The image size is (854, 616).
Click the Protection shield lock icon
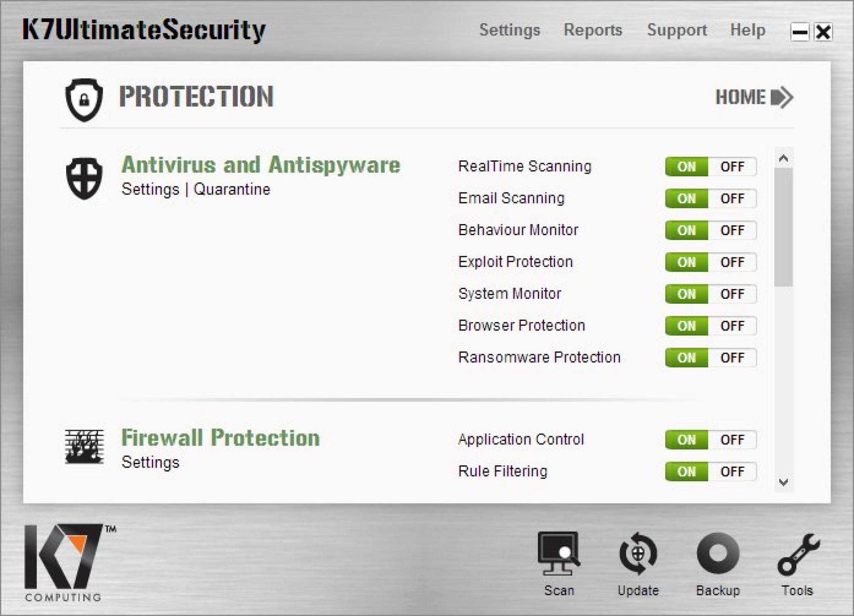(84, 99)
